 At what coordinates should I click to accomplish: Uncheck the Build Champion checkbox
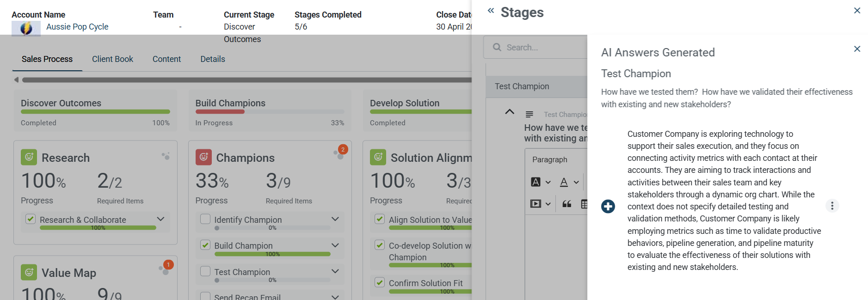pos(205,245)
